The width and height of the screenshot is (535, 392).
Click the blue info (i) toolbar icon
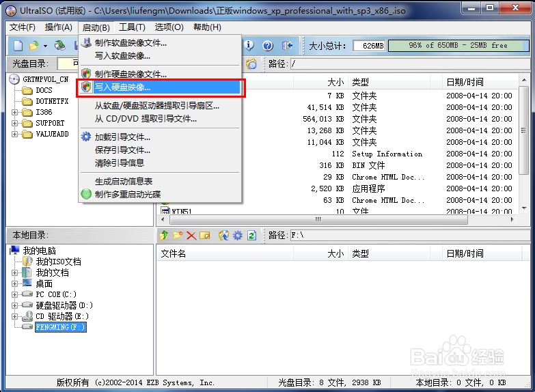click(x=249, y=45)
